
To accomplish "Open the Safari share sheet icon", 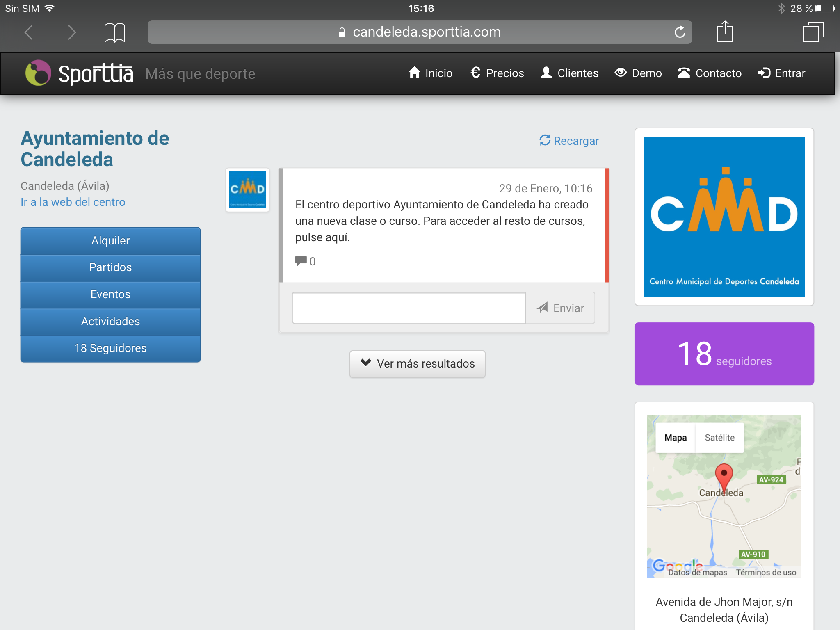I will click(x=725, y=32).
